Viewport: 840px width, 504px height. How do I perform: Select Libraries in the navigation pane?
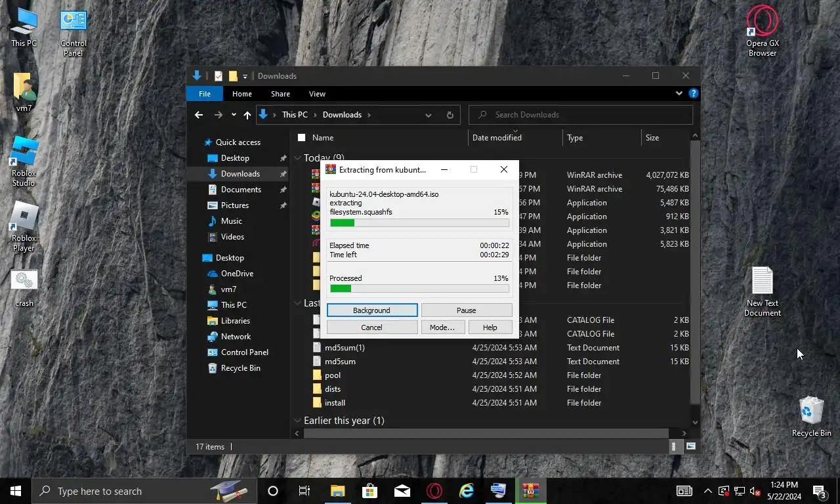coord(235,321)
